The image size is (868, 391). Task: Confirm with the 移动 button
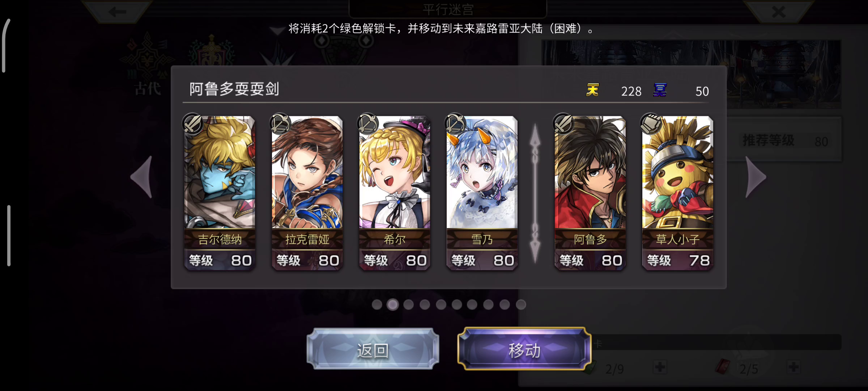point(524,349)
